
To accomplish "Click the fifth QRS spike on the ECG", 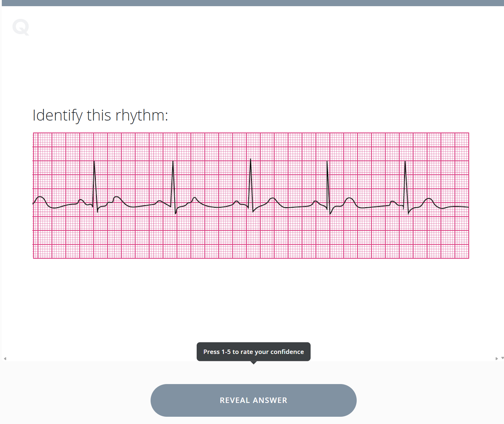I will click(x=405, y=182).
